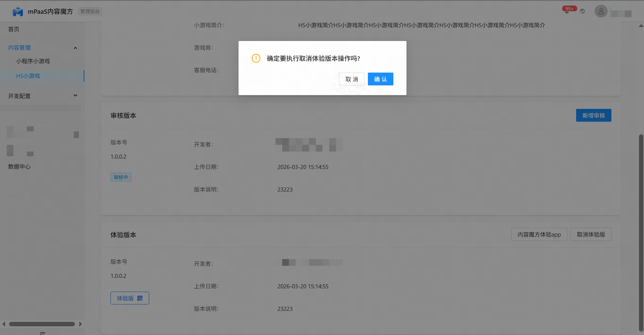Click the dialog question text

[x=313, y=58]
